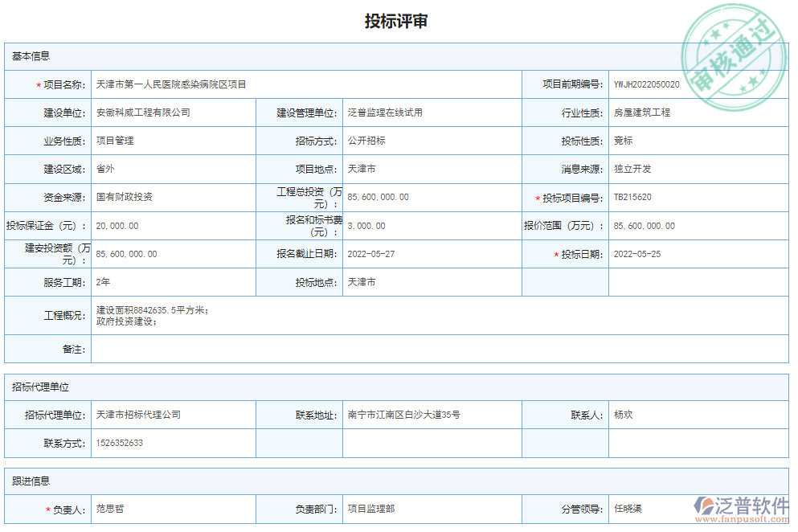Click the 建设区域 field showing 省外
Screen dimensions: 798x532
coord(103,169)
